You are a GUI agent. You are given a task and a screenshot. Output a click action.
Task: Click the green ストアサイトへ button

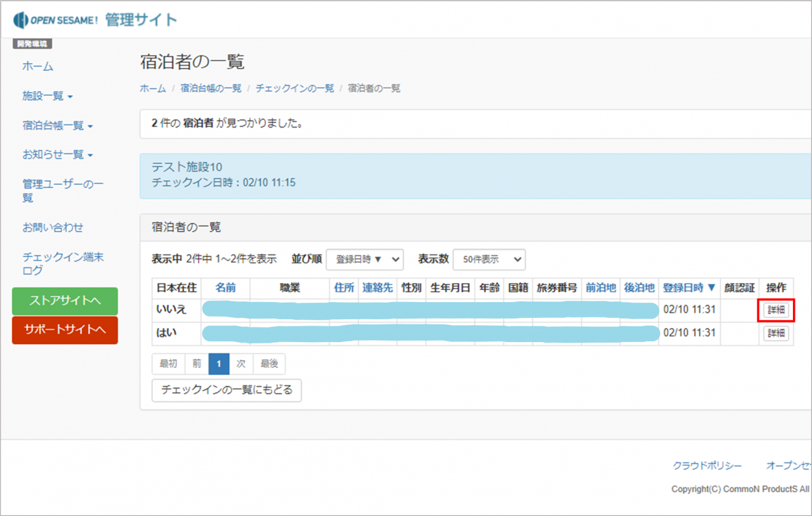pyautogui.click(x=65, y=301)
